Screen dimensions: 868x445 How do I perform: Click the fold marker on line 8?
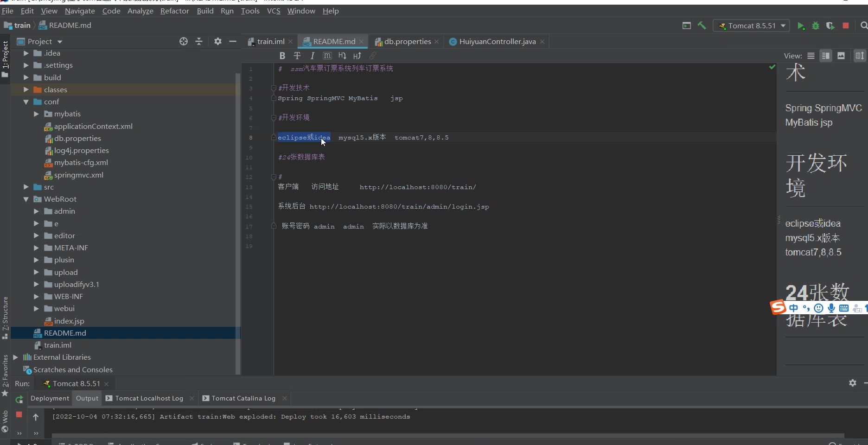274,137
